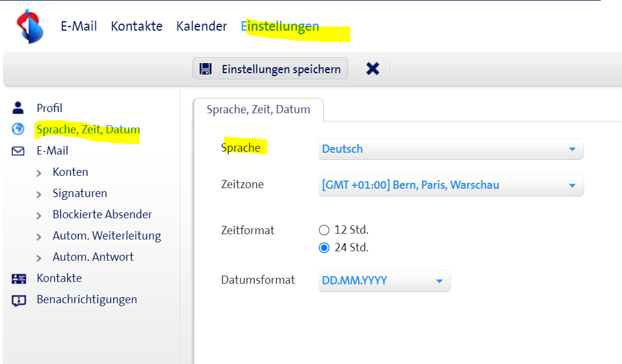622x364 pixels.
Task: Open the Datumsformat dropdown
Action: (384, 281)
